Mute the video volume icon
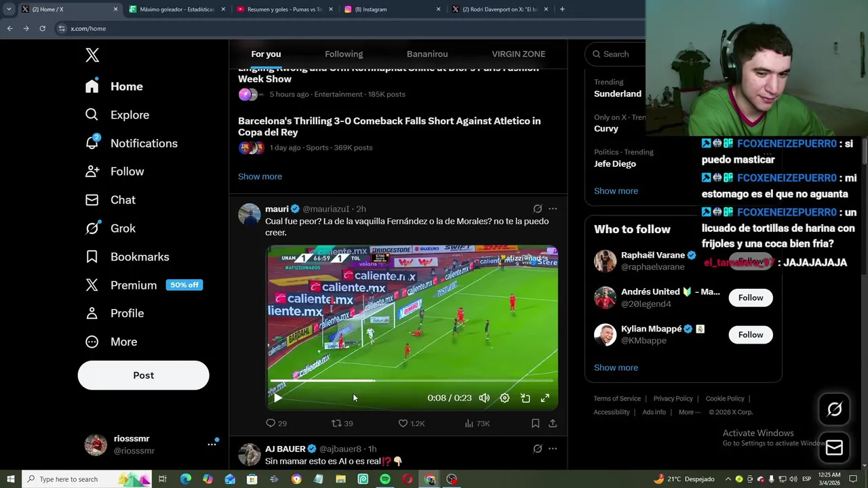The width and height of the screenshot is (868, 488). pos(484,398)
